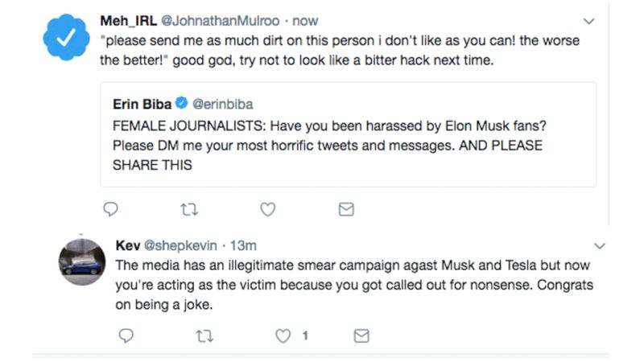Open Meh_IRL verified badge avatar
644x362 pixels.
66,37
